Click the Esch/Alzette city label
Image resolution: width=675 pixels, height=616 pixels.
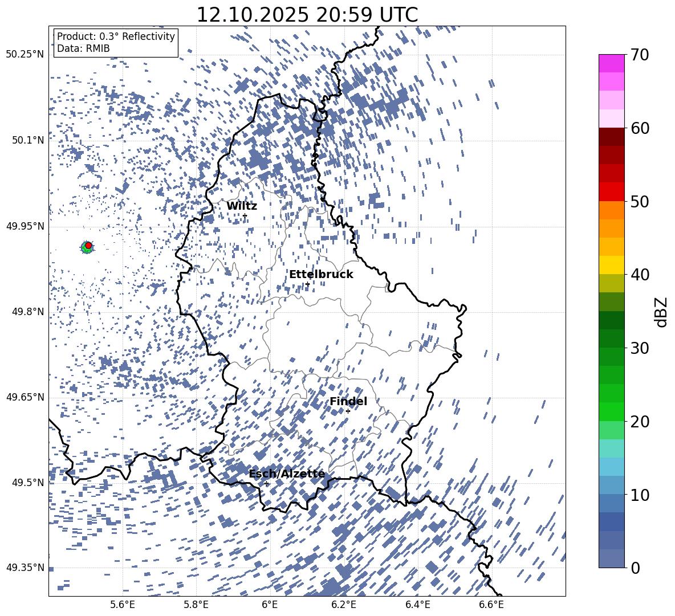[x=287, y=474]
